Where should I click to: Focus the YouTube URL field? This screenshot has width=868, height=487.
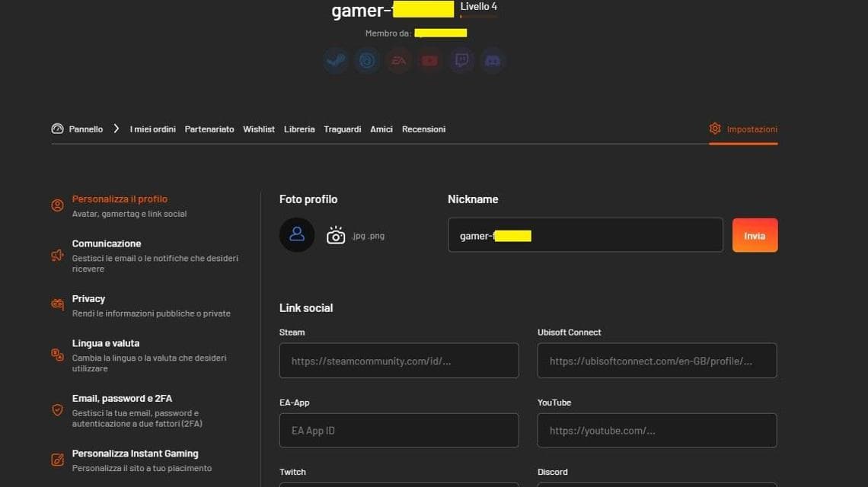[657, 431]
